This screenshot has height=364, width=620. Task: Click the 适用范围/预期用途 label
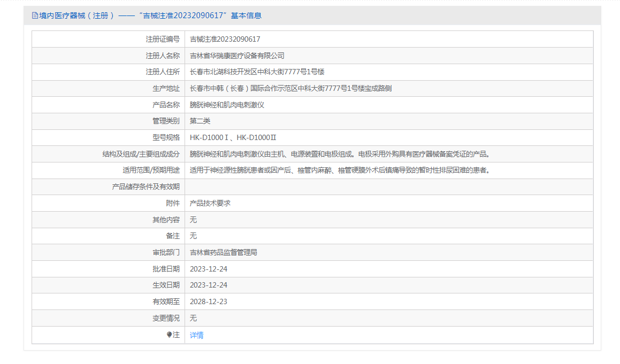point(151,171)
